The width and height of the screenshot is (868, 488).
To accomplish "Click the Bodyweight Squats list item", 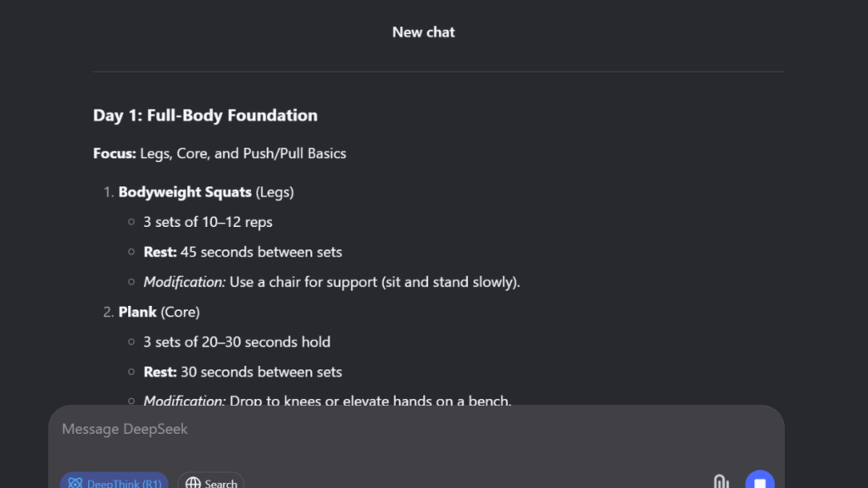I will point(206,192).
